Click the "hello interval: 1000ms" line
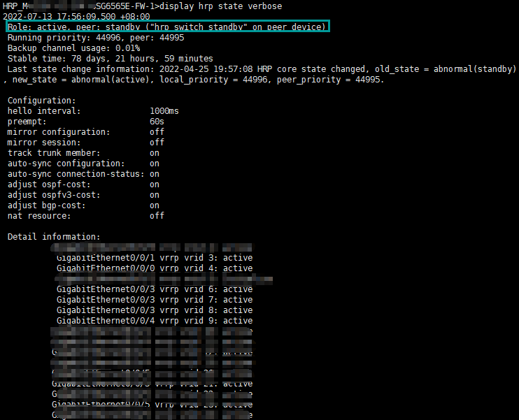Screen dimensions: 519x420 [x=93, y=111]
